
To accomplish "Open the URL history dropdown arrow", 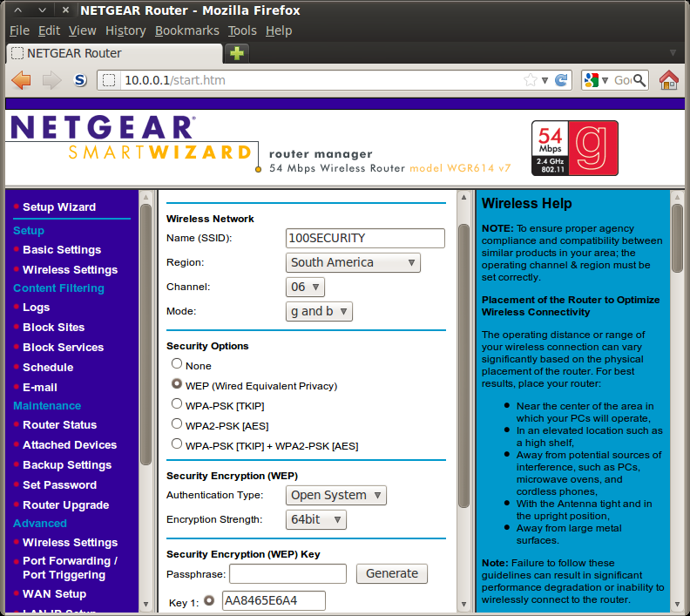I will coord(545,80).
